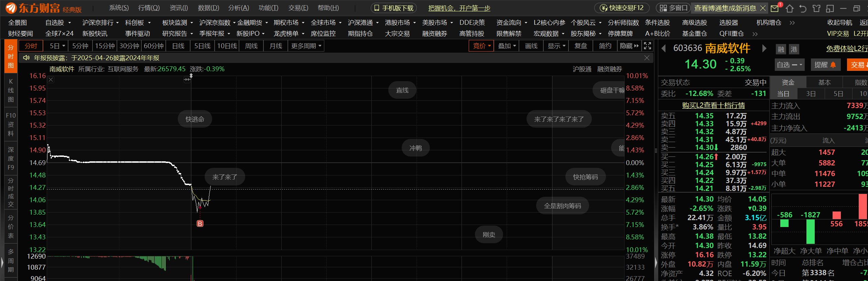868x281 pixels.
Task: Open the 5日 period dropdown
Action: [x=57, y=46]
